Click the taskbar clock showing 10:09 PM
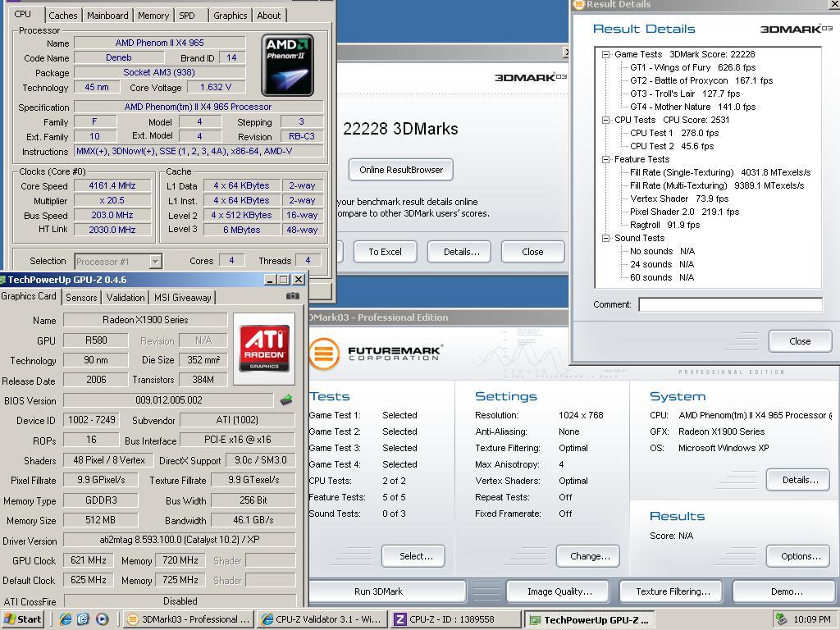Viewport: 840px width, 630px height. click(812, 619)
